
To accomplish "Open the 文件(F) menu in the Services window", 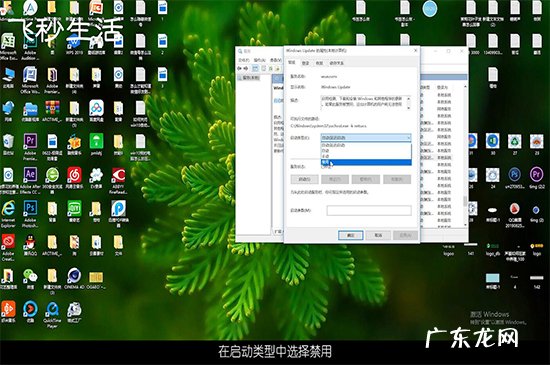I will click(x=244, y=60).
